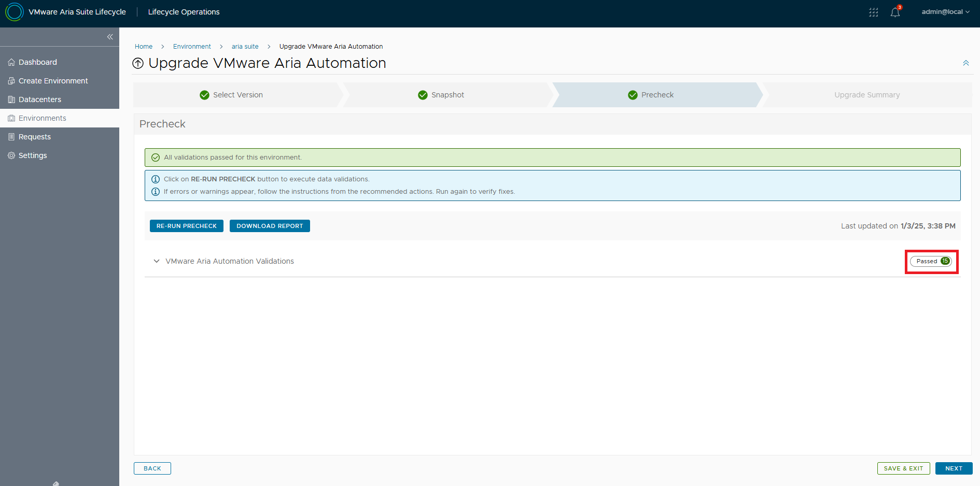Screen dimensions: 980x486
Task: Click the 'All validations passed for this environment' message
Action: tap(233, 158)
